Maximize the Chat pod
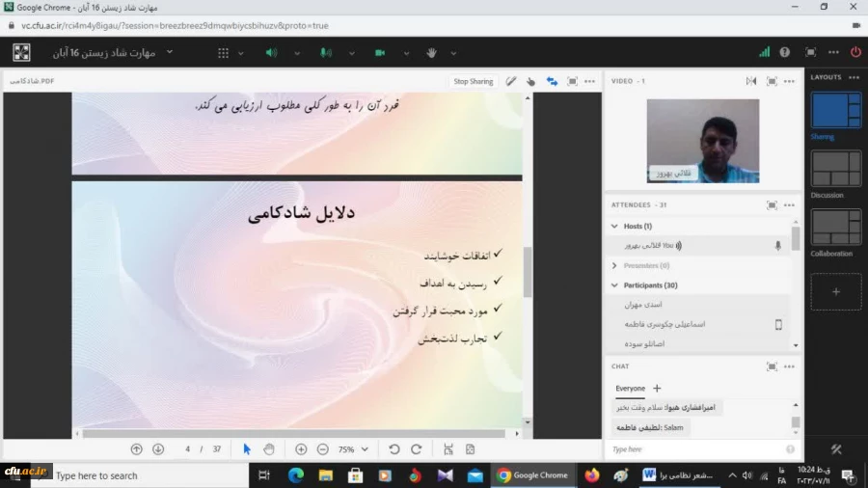 [x=772, y=366]
